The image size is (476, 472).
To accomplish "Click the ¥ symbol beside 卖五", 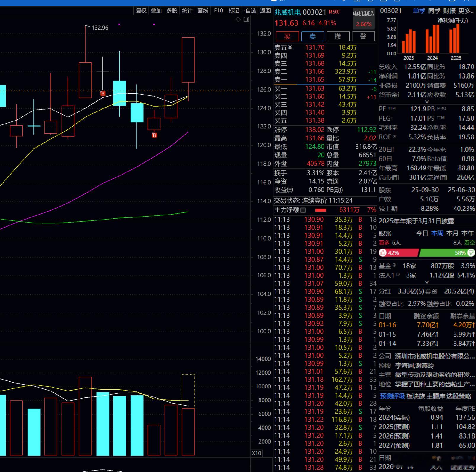I will click(x=290, y=47).
